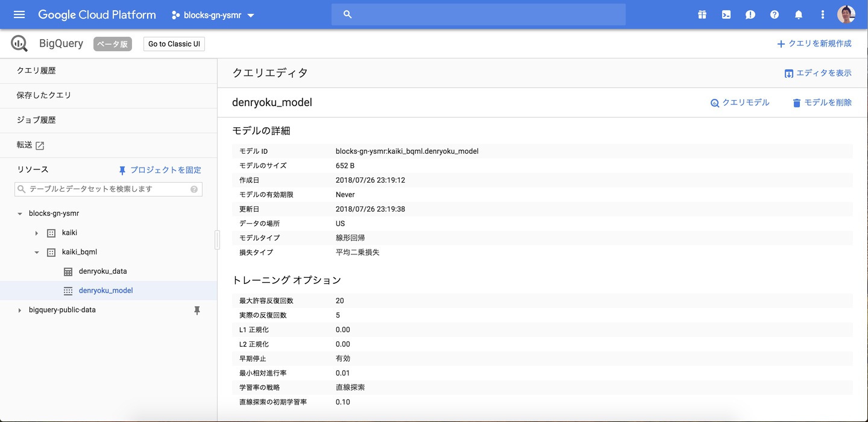
Task: Activate Cloud Shell icon
Action: [726, 14]
